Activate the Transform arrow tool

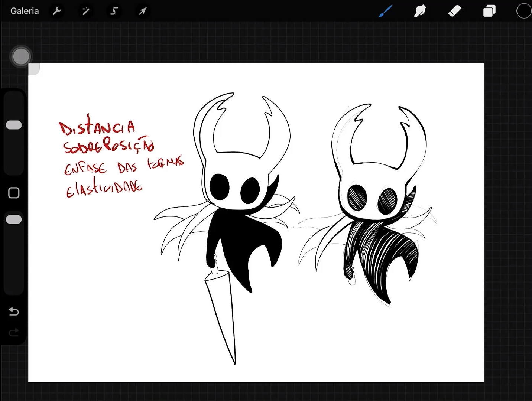(143, 11)
